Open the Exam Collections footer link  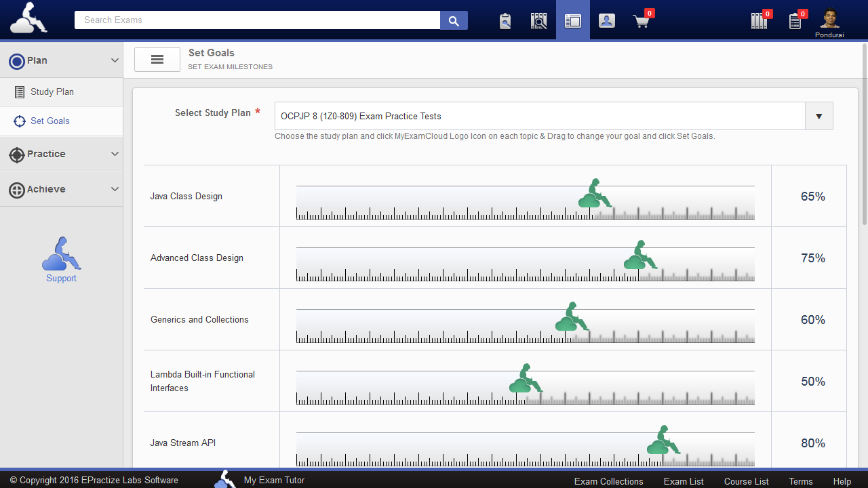(608, 481)
